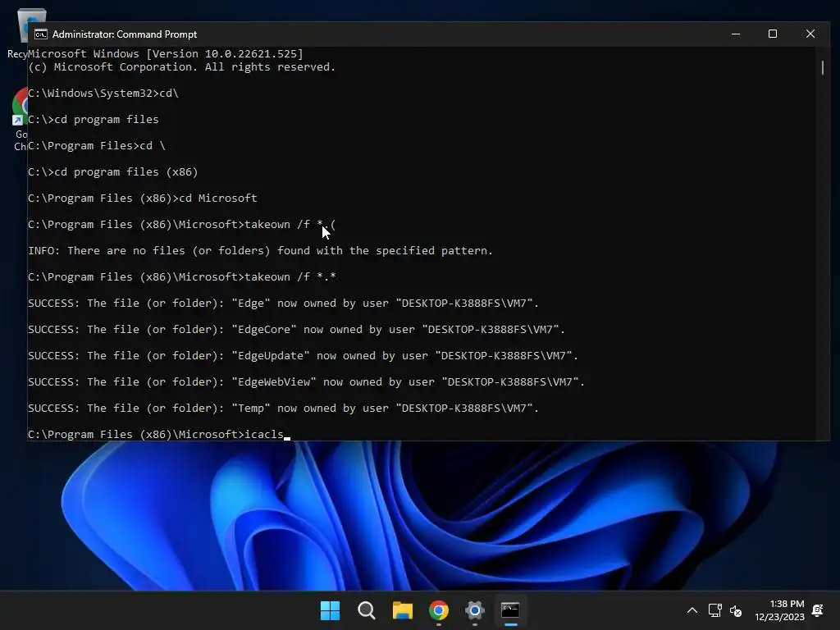Click the SUCCESS line for "EdgeWebView"
This screenshot has width=840, height=630.
(307, 382)
